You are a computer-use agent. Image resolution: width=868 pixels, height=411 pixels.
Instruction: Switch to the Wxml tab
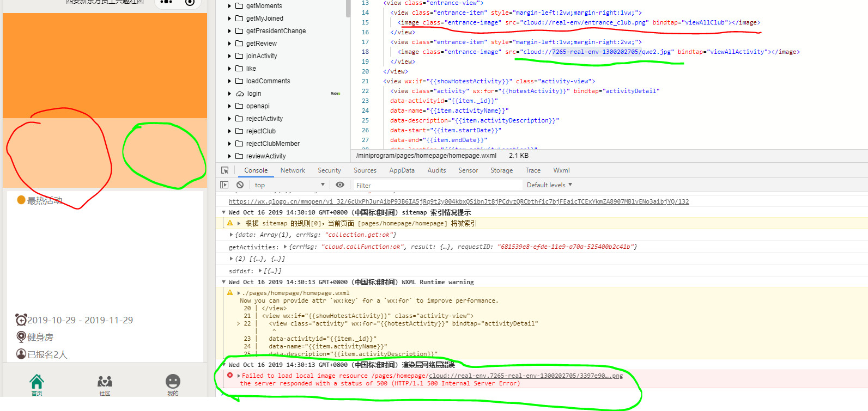(x=561, y=170)
